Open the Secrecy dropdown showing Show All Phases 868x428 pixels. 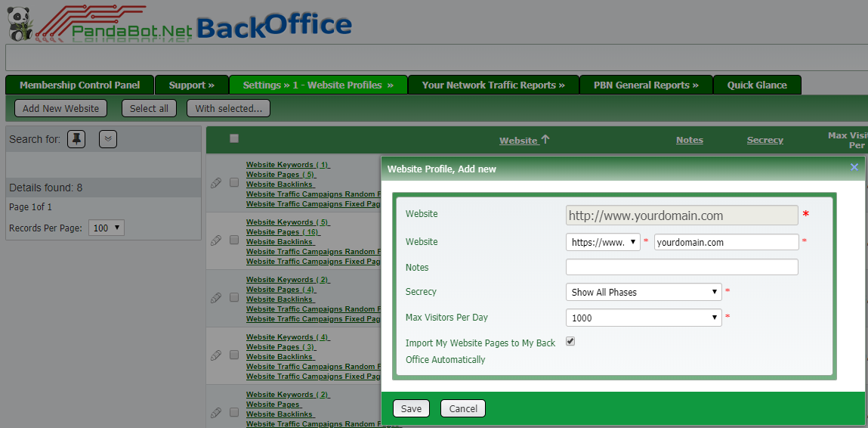[x=643, y=292]
